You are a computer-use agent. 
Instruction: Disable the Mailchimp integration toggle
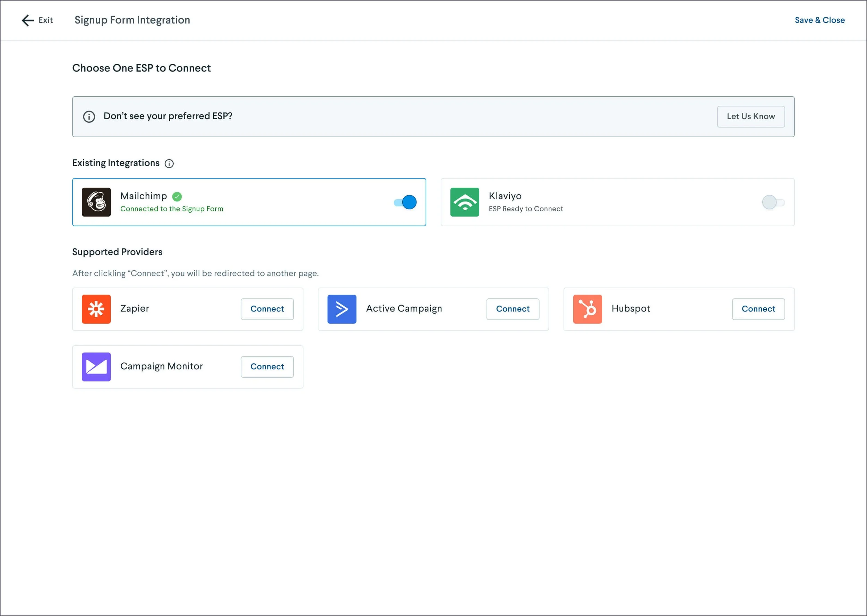click(405, 202)
